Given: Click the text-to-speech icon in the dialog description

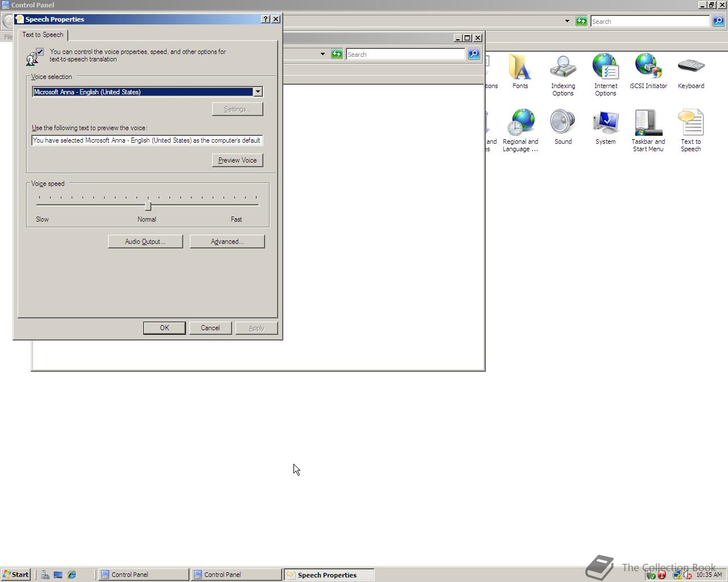Looking at the screenshot, I should 35,56.
